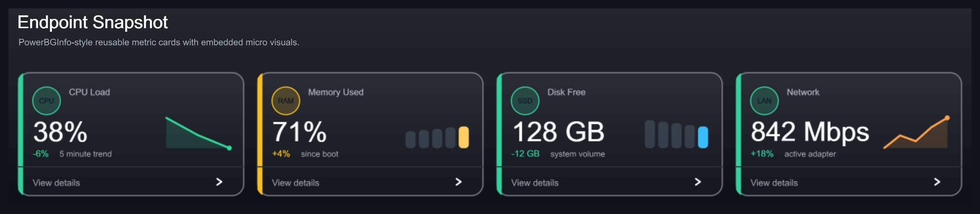
Task: Expand Network details chevron arrow
Action: click(x=937, y=182)
